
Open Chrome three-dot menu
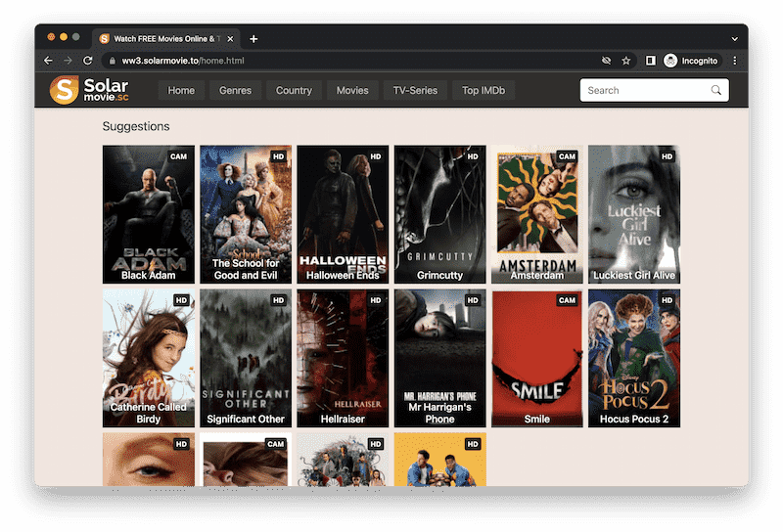[735, 61]
